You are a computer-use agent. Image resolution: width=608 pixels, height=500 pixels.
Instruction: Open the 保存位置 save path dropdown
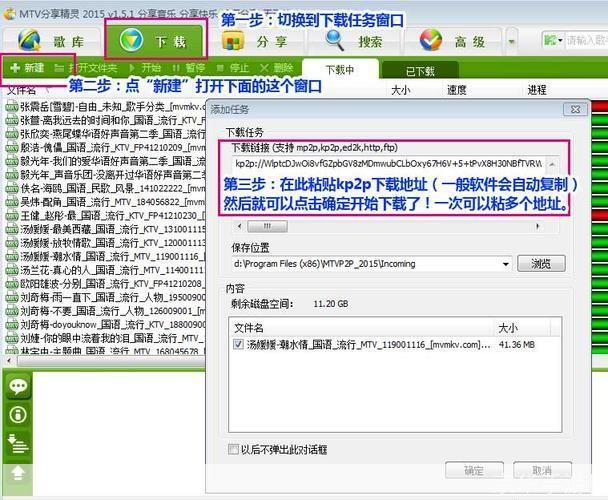[505, 264]
